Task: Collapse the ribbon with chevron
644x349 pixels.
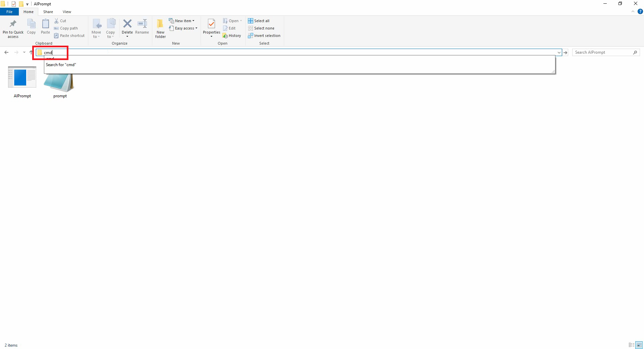Action: [633, 11]
